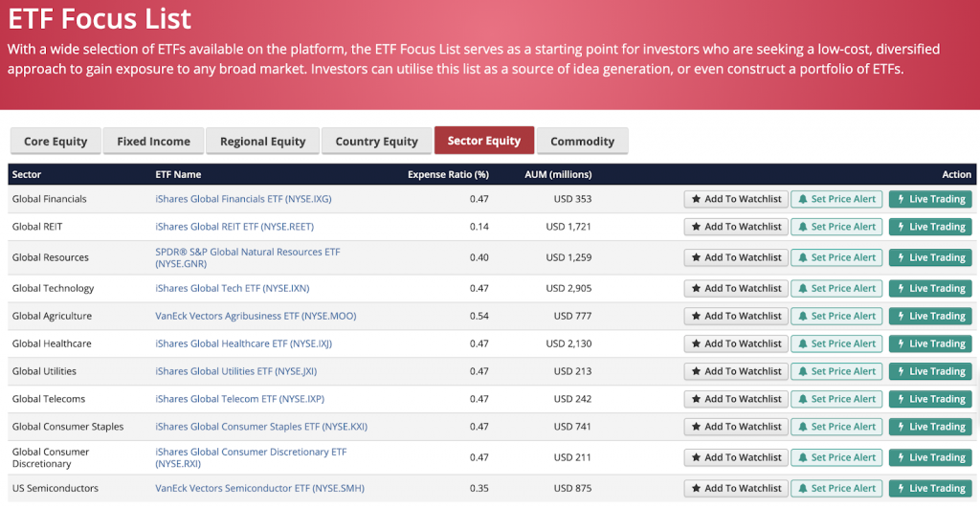
Task: Open iShares Global Financials ETF (NYSE.IXG) link
Action: click(244, 199)
